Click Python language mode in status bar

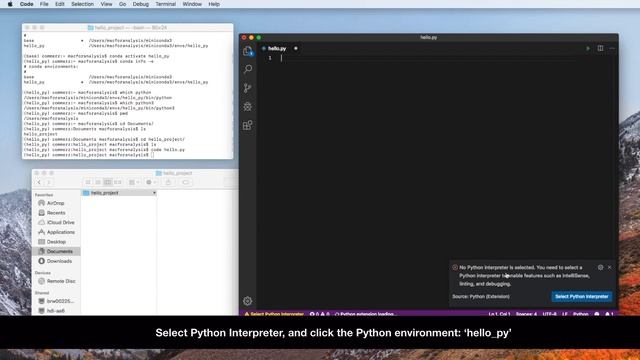click(x=581, y=314)
